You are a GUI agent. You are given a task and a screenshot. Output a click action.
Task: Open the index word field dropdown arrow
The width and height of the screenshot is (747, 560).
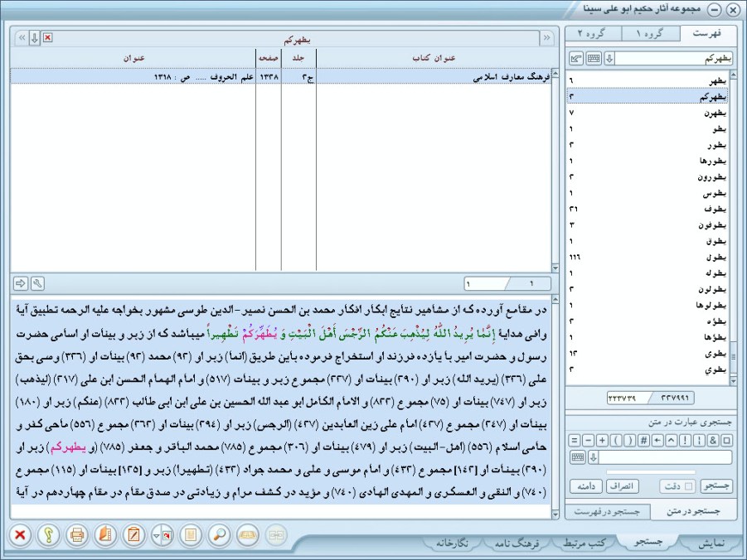coord(609,58)
